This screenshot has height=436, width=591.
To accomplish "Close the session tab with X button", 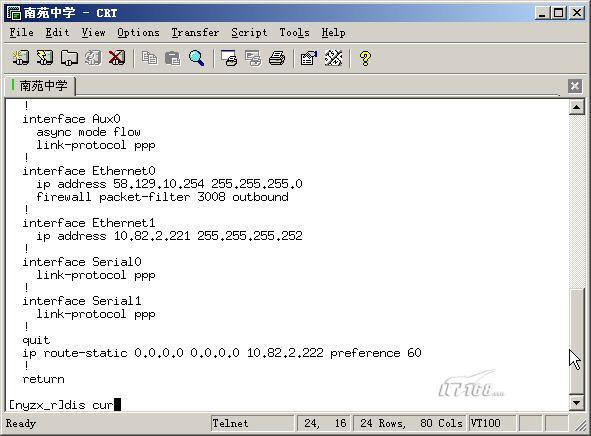I will point(575,86).
